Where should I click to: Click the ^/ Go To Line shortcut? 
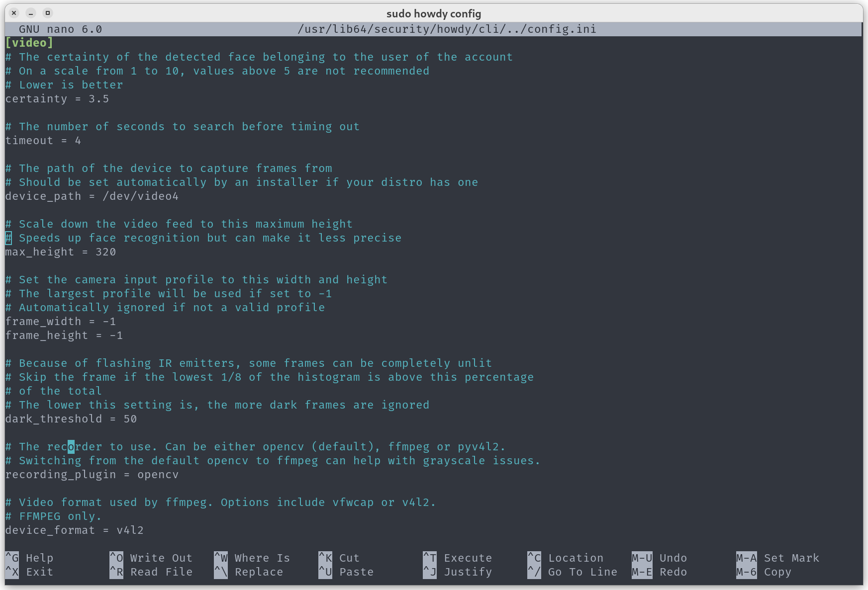click(x=572, y=572)
